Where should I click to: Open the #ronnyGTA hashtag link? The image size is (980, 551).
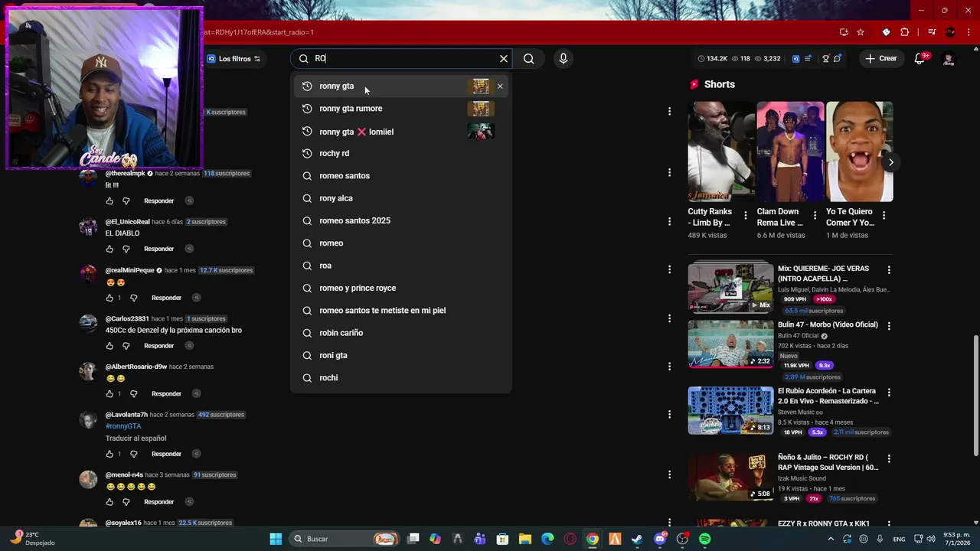click(123, 426)
